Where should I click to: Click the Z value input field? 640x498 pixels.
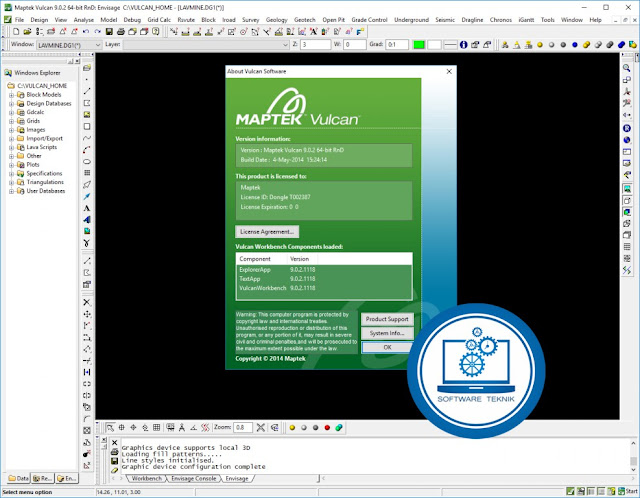[x=316, y=45]
